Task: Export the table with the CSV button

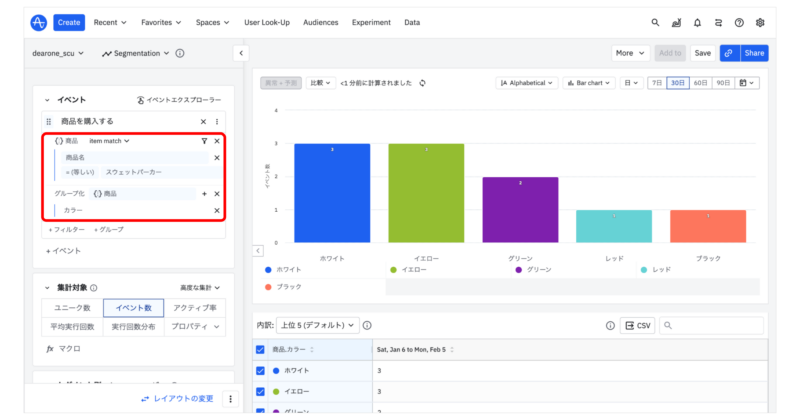Action: coord(637,325)
